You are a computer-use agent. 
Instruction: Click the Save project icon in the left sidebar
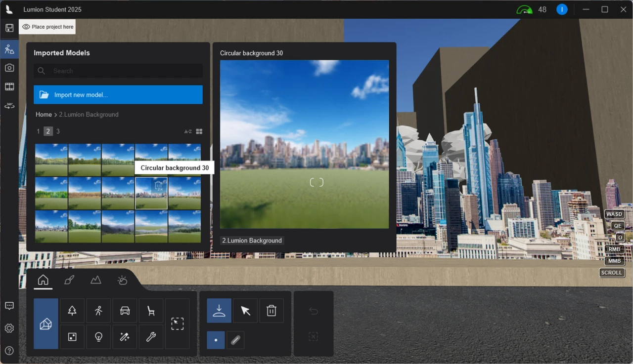(9, 28)
